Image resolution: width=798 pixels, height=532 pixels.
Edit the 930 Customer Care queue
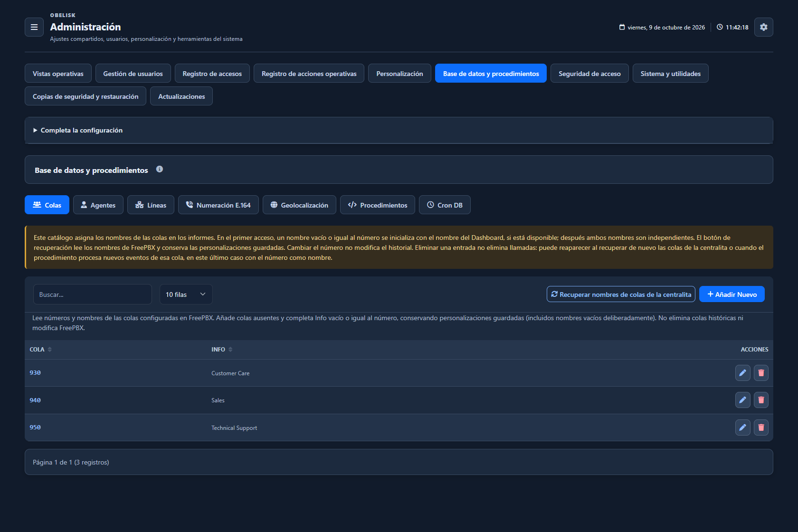tap(743, 373)
